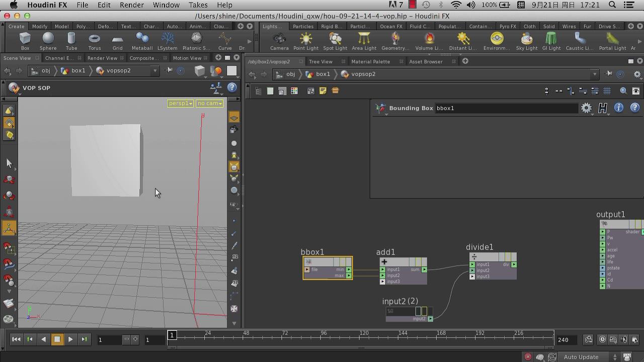Select the Grid shelf tool

point(117,41)
